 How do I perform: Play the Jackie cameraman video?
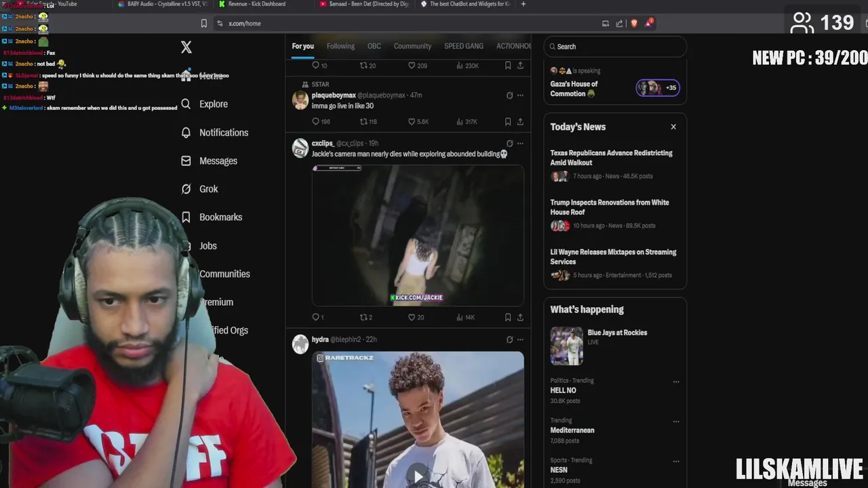418,235
